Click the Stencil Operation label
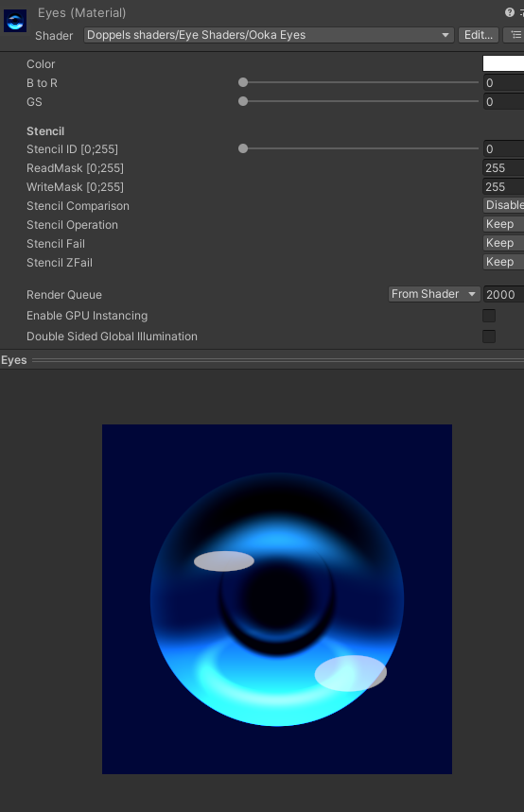 [72, 225]
